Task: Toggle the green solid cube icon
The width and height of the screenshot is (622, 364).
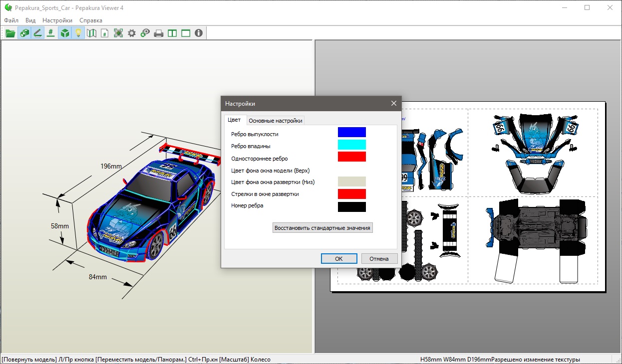Action: (x=64, y=33)
